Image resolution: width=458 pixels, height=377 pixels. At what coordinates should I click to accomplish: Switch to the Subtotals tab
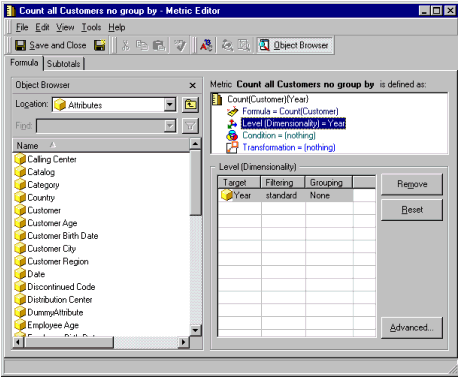click(x=64, y=64)
